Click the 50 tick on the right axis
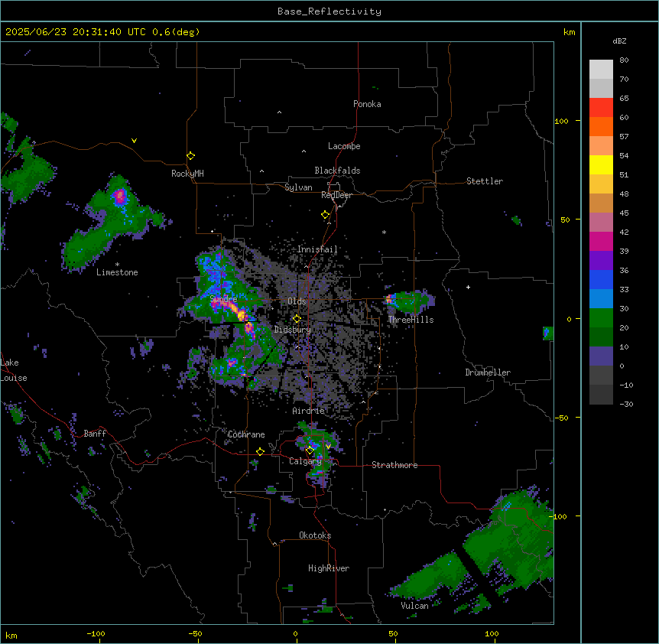This screenshot has height=644, width=659. point(565,220)
